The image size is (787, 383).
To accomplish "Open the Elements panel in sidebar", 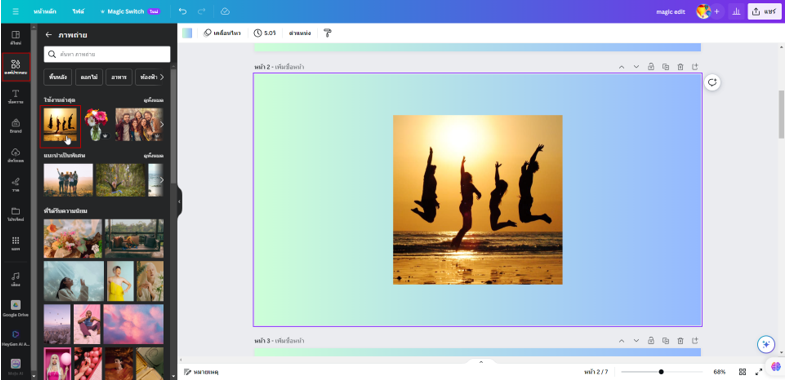I will 16,67.
